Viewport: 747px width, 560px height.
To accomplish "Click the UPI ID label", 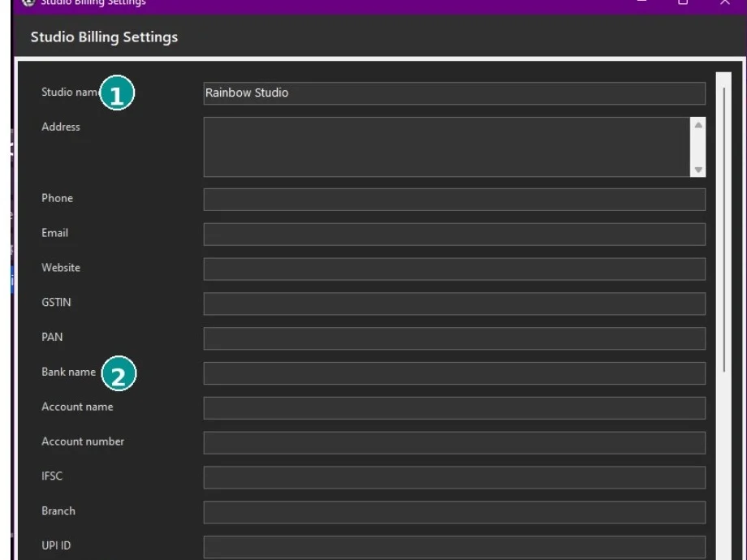I will click(56, 545).
